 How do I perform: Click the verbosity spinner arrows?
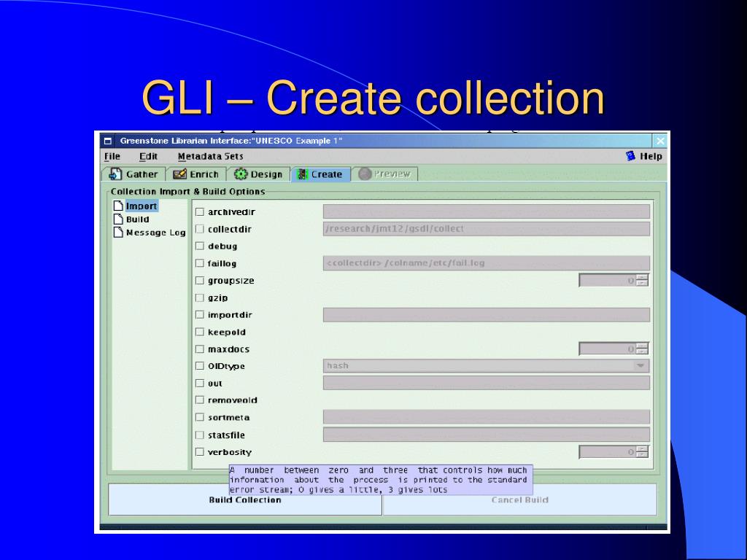click(x=642, y=452)
